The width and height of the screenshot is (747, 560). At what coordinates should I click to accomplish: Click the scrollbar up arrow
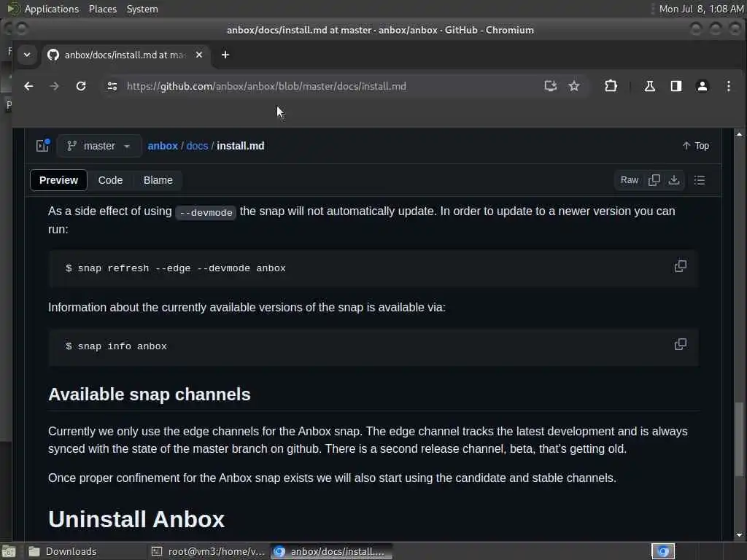[739, 135]
